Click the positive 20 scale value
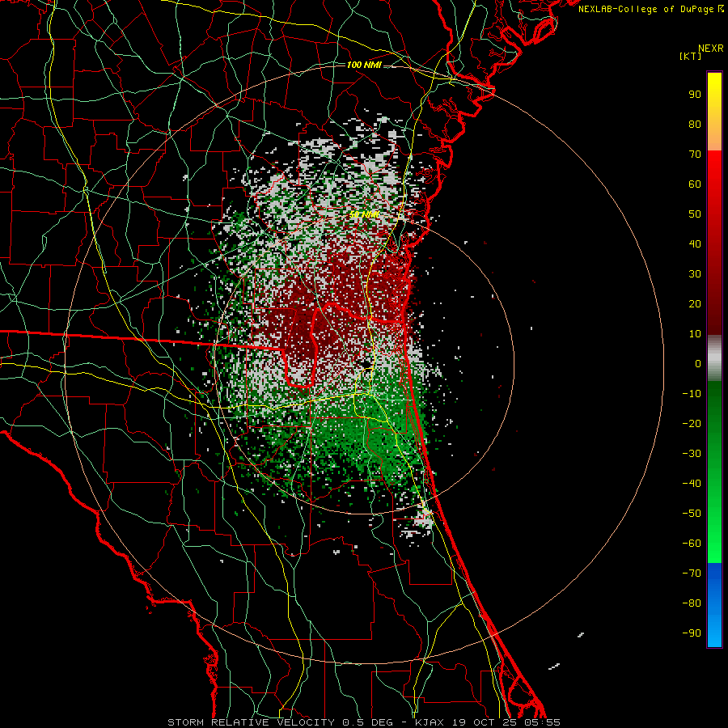The width and height of the screenshot is (728, 728). pos(695,304)
